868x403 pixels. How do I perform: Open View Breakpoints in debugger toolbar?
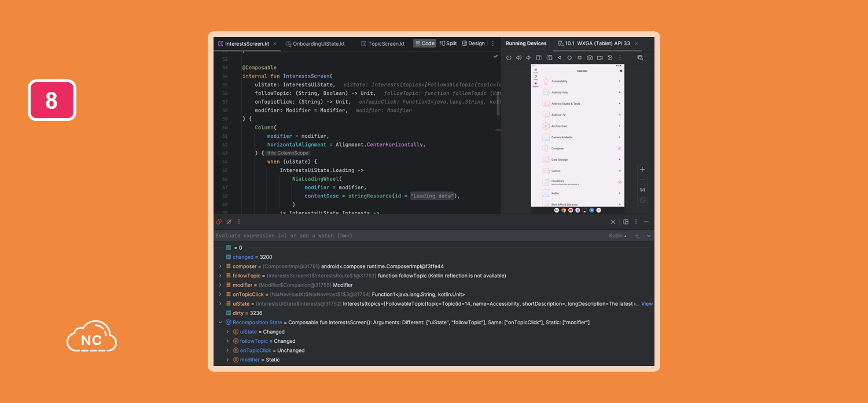219,222
